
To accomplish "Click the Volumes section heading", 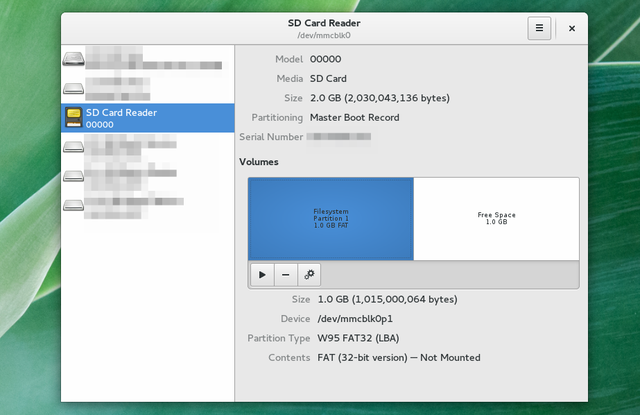I will pos(259,162).
